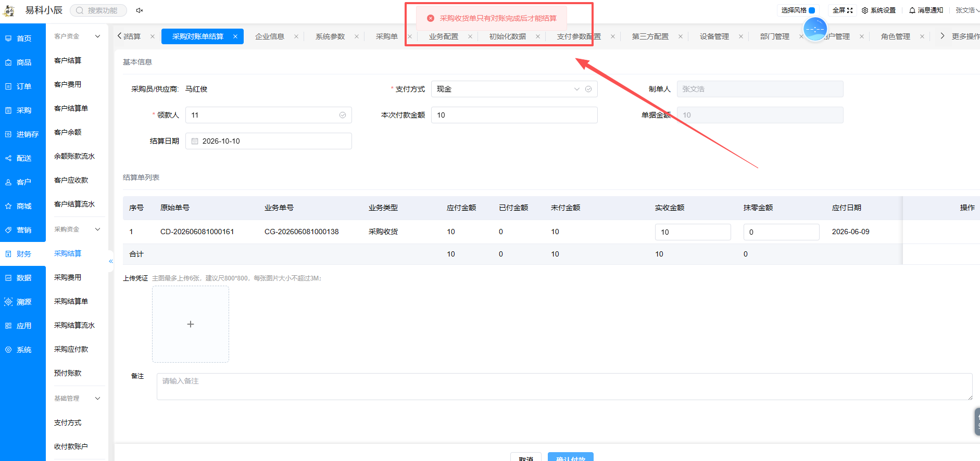Edit the 抹零金额 field in row 1
The width and height of the screenshot is (980, 461).
coord(782,232)
